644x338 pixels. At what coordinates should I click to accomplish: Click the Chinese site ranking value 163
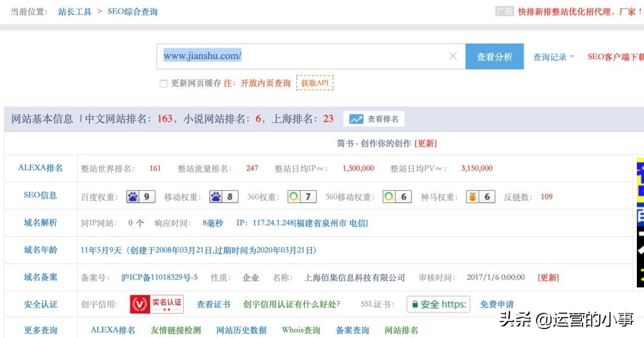165,119
